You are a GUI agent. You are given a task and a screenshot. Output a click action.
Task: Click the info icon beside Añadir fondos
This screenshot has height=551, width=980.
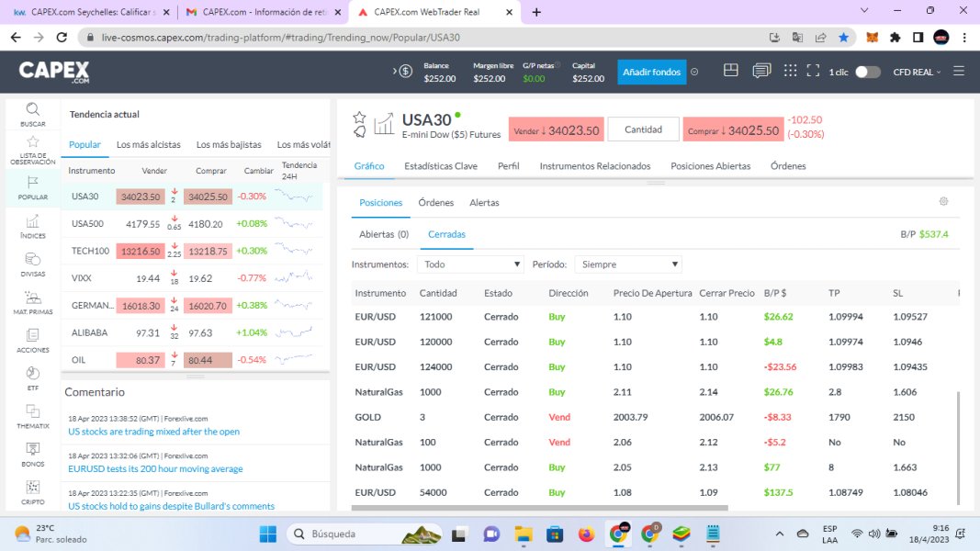(x=694, y=72)
